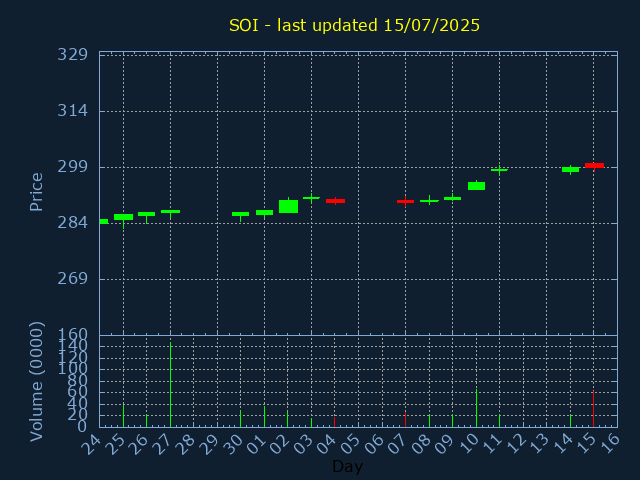
Task: Click the volume bar for day 25
Action: tap(123, 416)
